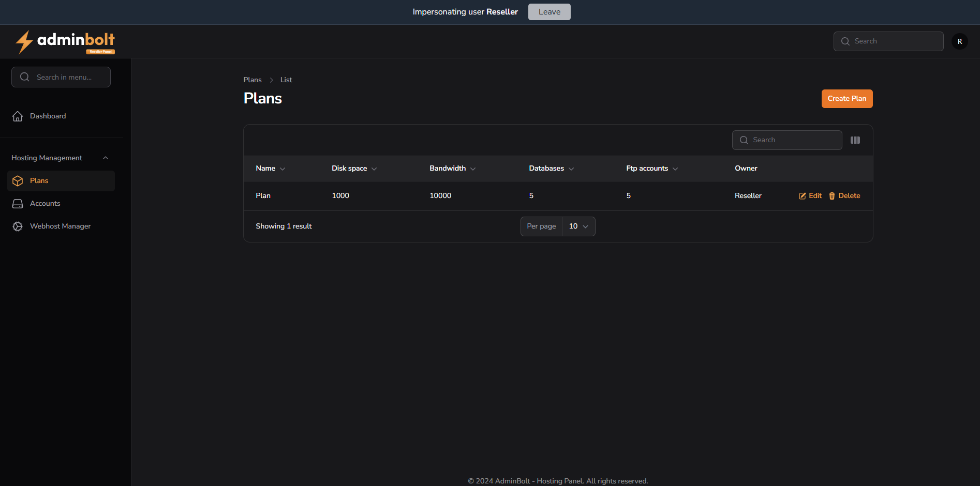
Task: Open the column visibility icon above the table
Action: pyautogui.click(x=855, y=140)
